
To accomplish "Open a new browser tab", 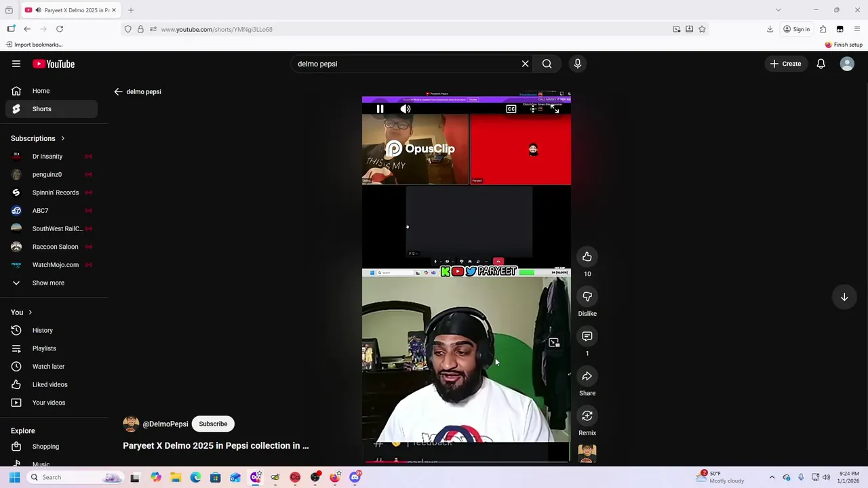I will pos(131,10).
